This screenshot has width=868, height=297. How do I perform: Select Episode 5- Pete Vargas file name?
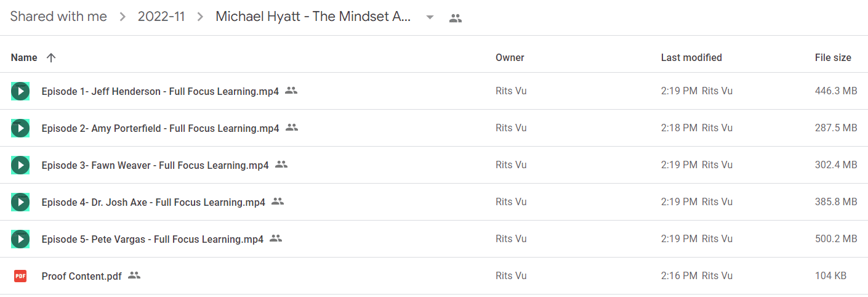(x=153, y=239)
